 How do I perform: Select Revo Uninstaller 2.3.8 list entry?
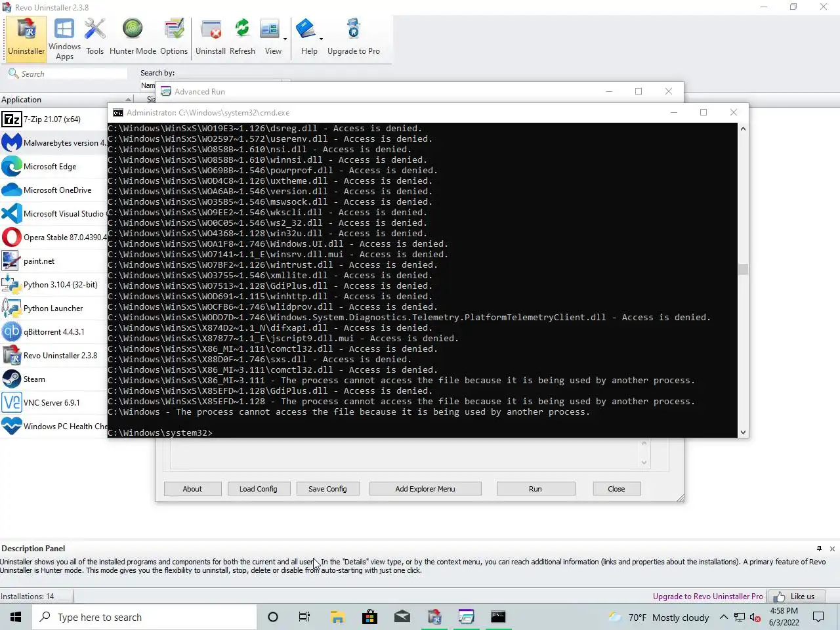click(54, 356)
